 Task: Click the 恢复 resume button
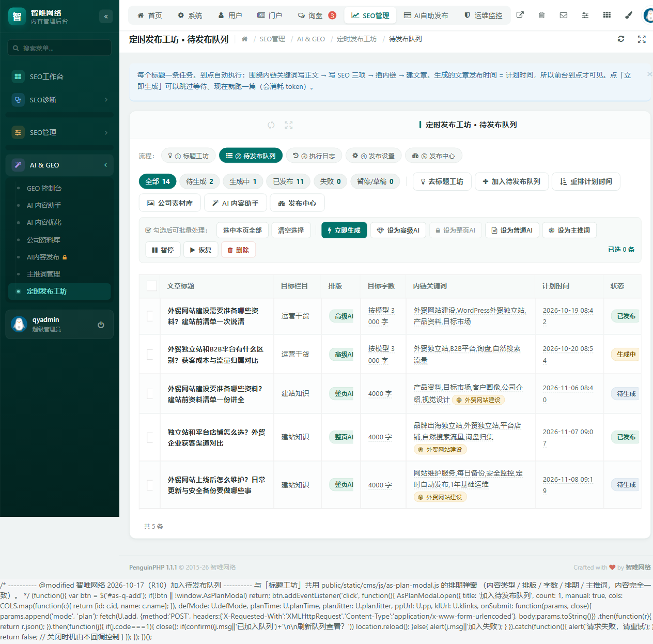(200, 250)
